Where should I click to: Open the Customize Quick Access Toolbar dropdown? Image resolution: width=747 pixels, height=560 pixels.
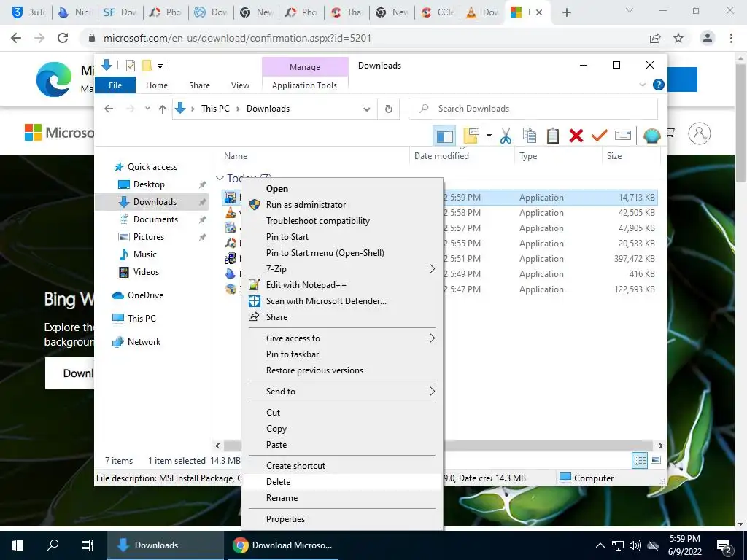(160, 66)
